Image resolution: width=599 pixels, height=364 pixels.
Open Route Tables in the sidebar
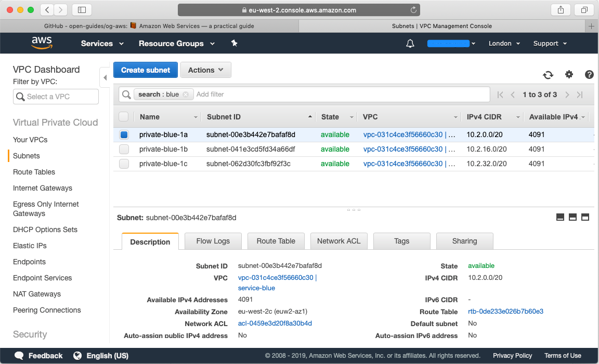pos(34,172)
